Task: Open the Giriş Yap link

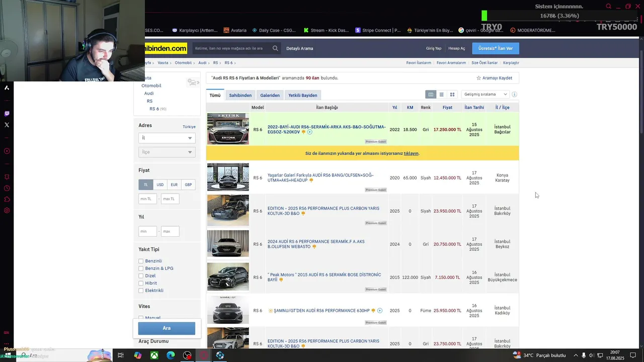Action: pyautogui.click(x=434, y=48)
